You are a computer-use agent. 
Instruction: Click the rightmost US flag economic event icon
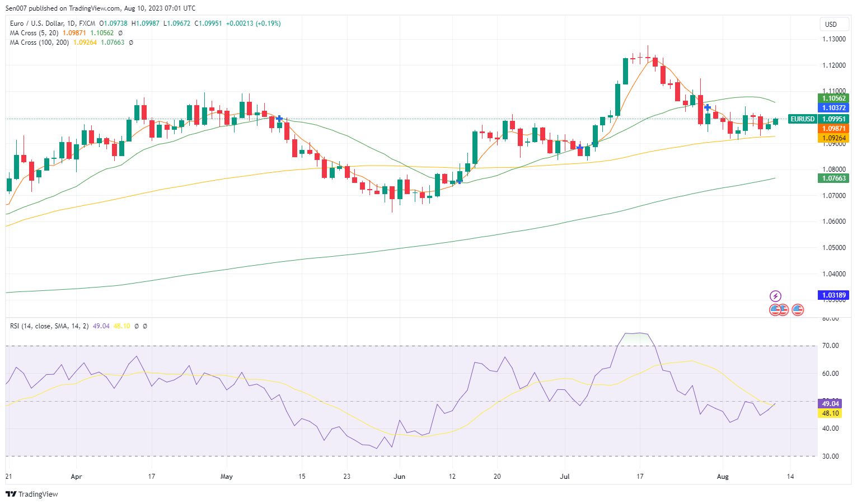(798, 309)
